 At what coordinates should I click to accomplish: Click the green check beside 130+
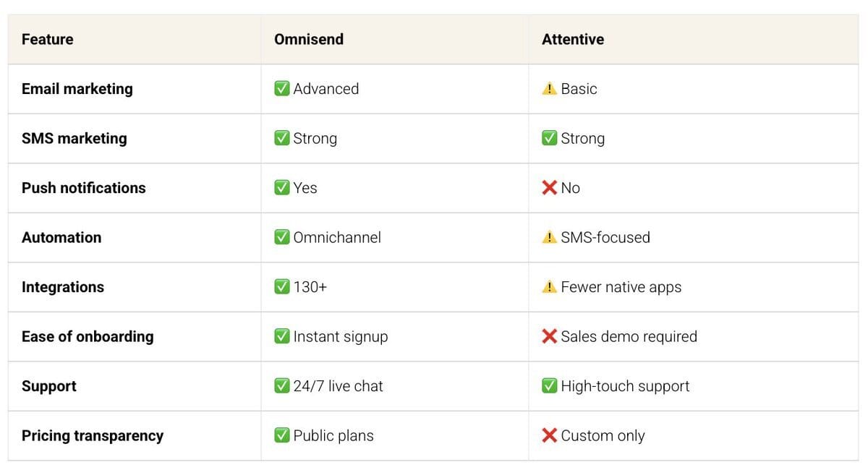(282, 287)
